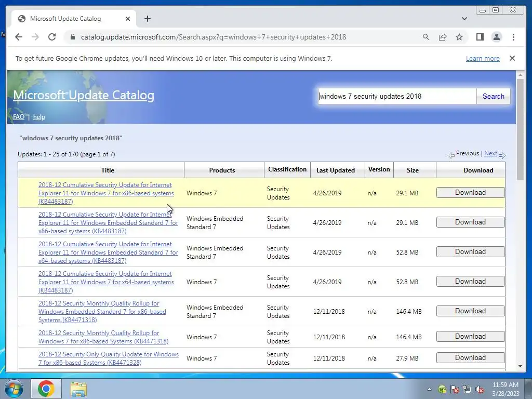Select the Microsoft Update Catalog tab
Image resolution: width=532 pixels, height=399 pixels.
(74, 19)
